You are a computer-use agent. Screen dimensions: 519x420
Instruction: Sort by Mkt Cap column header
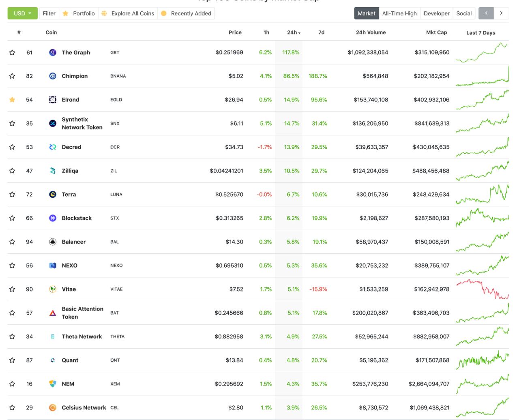pos(437,32)
